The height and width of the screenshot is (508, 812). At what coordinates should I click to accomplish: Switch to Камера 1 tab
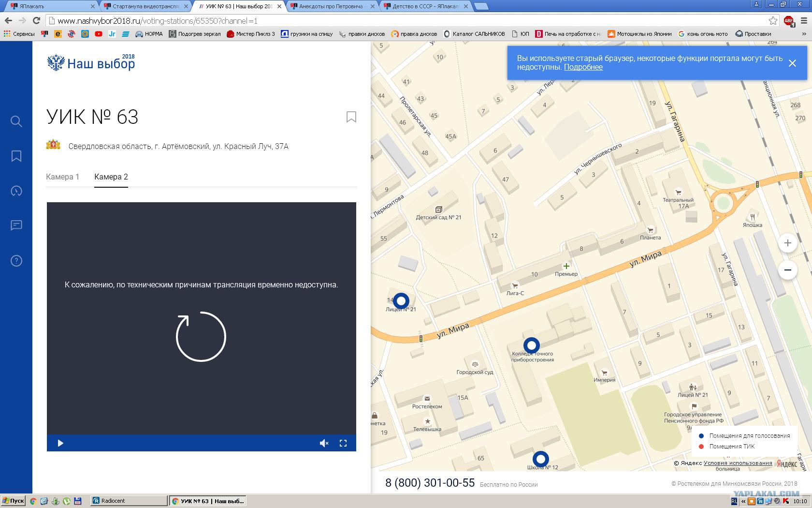[x=62, y=177]
